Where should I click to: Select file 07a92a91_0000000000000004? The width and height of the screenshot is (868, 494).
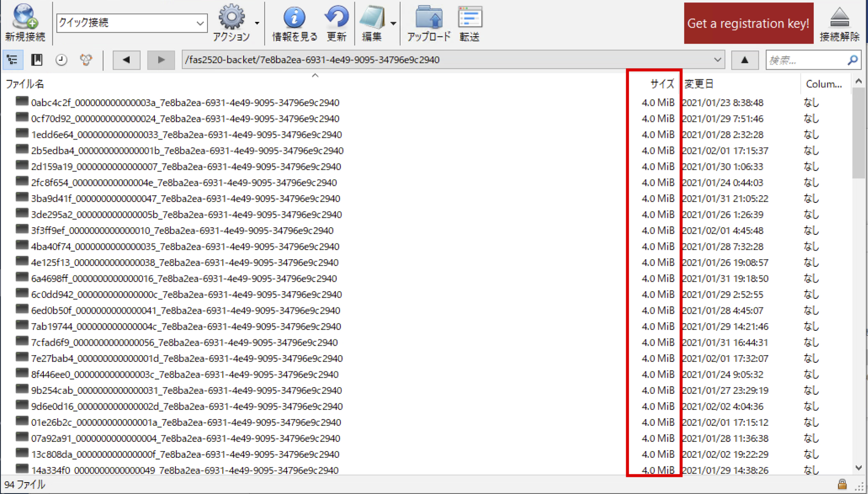point(186,438)
